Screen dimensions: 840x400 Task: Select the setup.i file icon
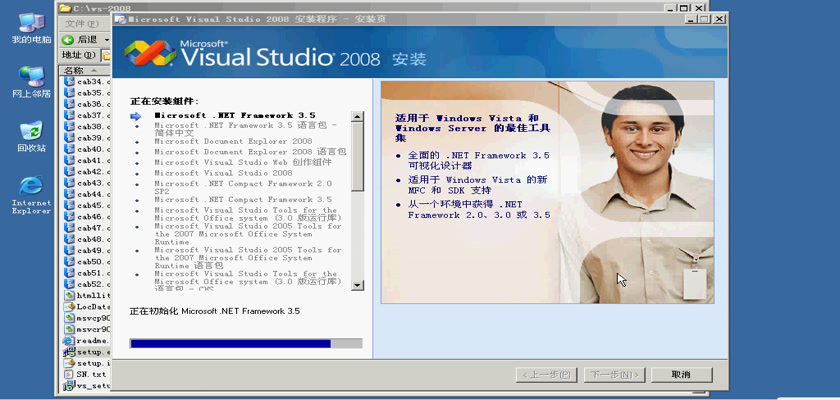point(70,363)
